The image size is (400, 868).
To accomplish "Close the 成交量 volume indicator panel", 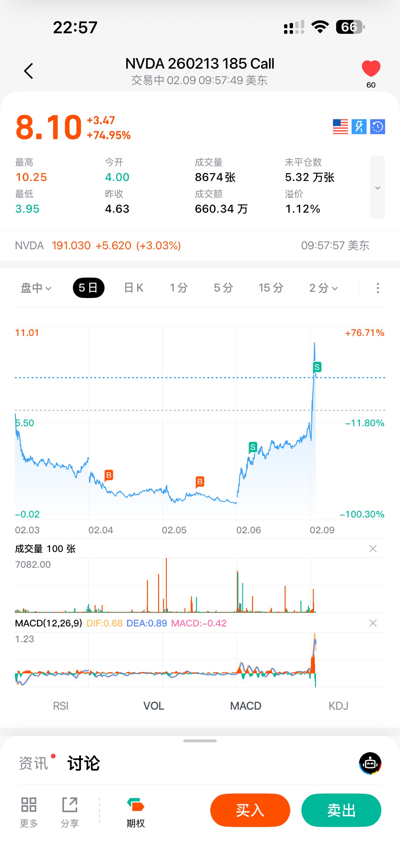I will pyautogui.click(x=373, y=549).
